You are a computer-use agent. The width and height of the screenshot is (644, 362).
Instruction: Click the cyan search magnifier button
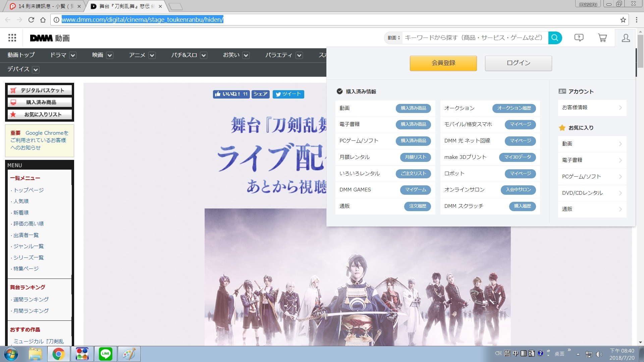point(555,38)
